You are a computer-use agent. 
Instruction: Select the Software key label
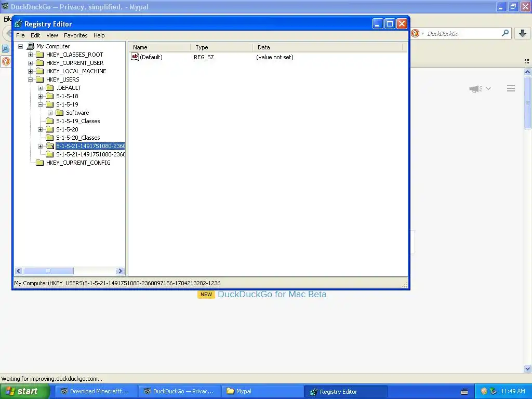77,113
